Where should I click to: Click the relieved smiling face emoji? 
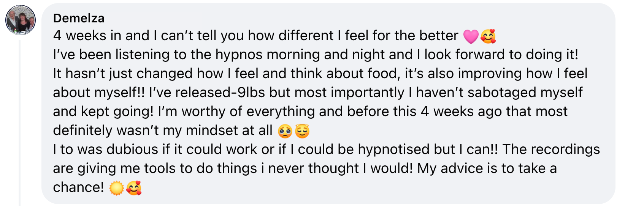pyautogui.click(x=302, y=131)
